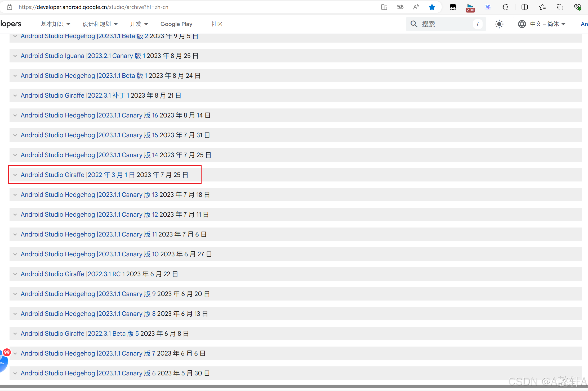Open Hedgehog Canary 12 link
This screenshot has height=391, width=588.
click(90, 215)
